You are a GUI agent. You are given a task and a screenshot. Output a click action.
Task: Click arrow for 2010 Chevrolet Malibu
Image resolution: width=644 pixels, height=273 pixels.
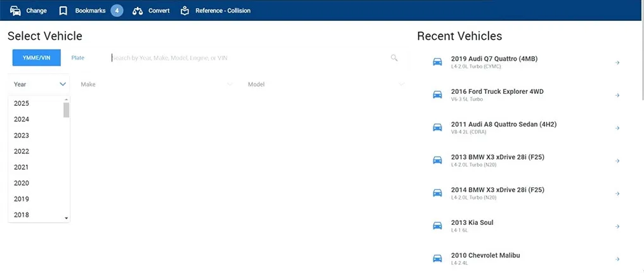click(617, 259)
